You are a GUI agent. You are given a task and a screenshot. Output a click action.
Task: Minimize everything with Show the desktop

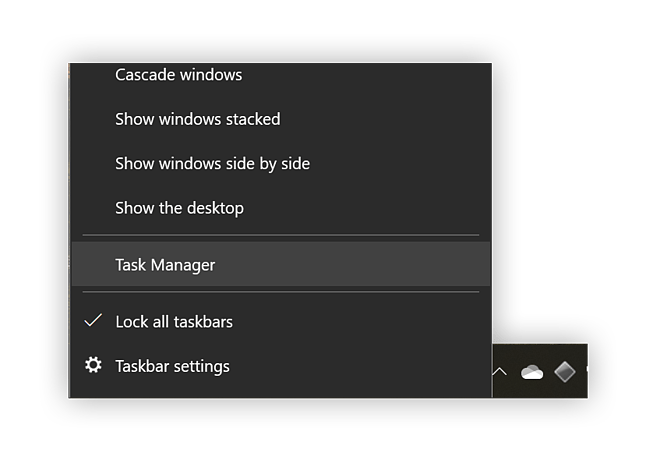click(179, 208)
